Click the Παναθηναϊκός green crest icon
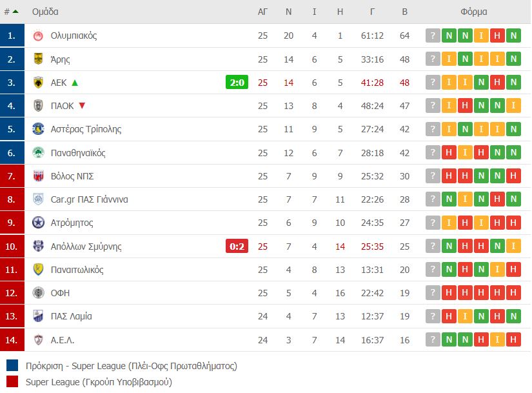The image size is (532, 393). [38, 153]
